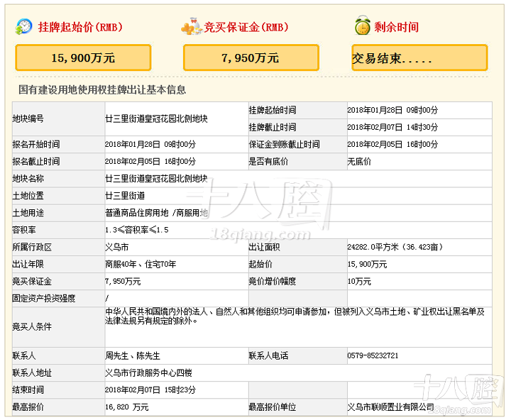Click the value 义乌市联顺置业有限公司

(391, 407)
